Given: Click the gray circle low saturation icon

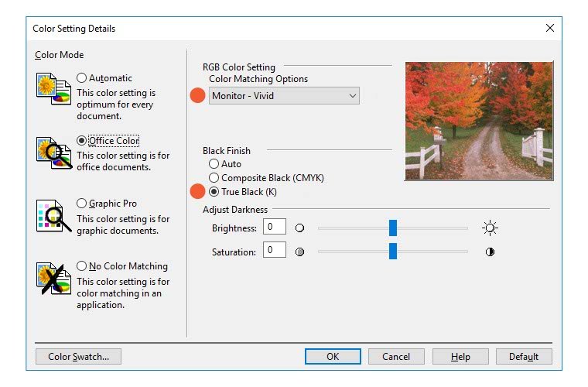Looking at the screenshot, I should (x=299, y=252).
